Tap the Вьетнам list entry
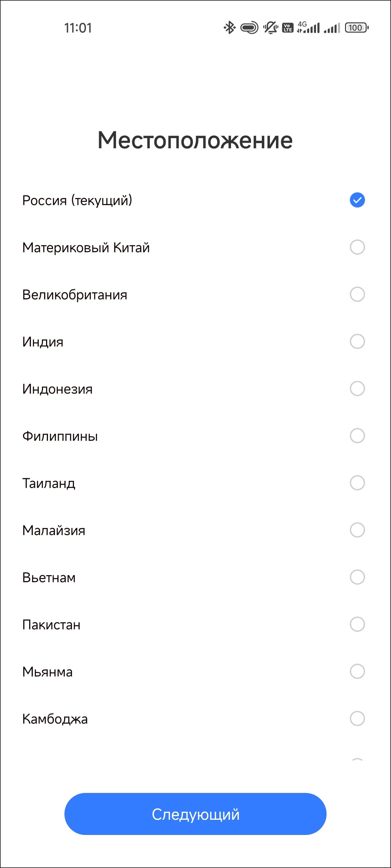 tap(49, 578)
